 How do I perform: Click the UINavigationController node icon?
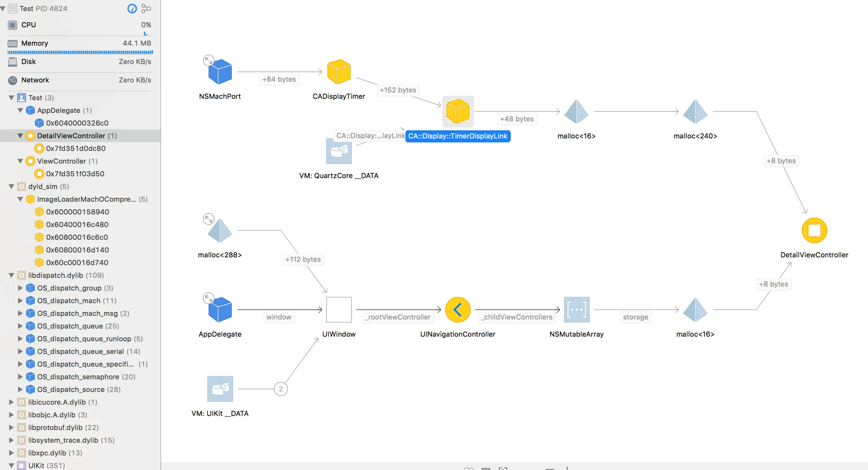[457, 310]
